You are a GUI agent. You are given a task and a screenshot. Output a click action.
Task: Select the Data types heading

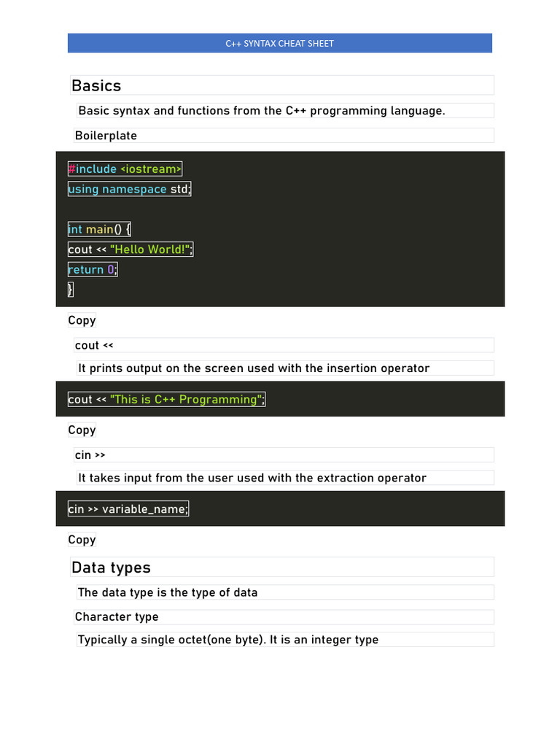click(x=111, y=568)
